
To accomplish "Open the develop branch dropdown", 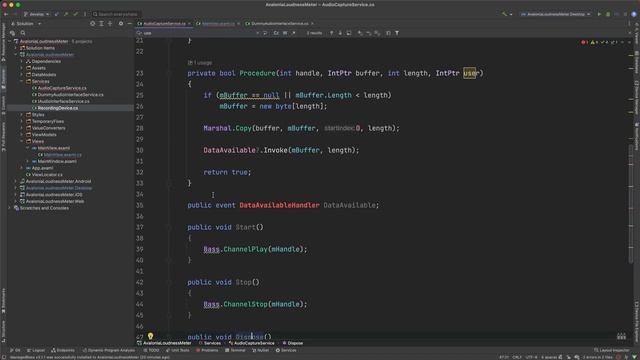I will (x=36, y=14).
